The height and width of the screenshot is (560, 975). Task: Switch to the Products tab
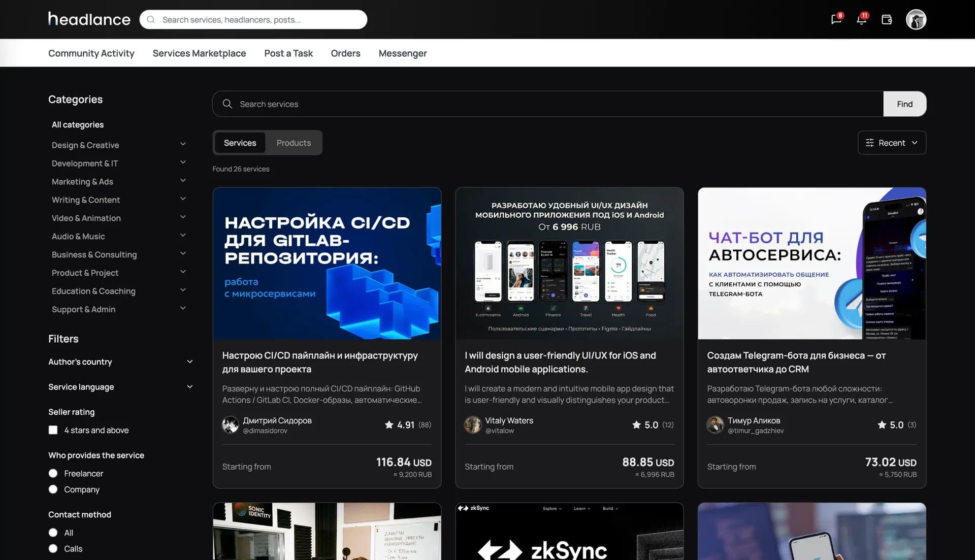(x=294, y=143)
